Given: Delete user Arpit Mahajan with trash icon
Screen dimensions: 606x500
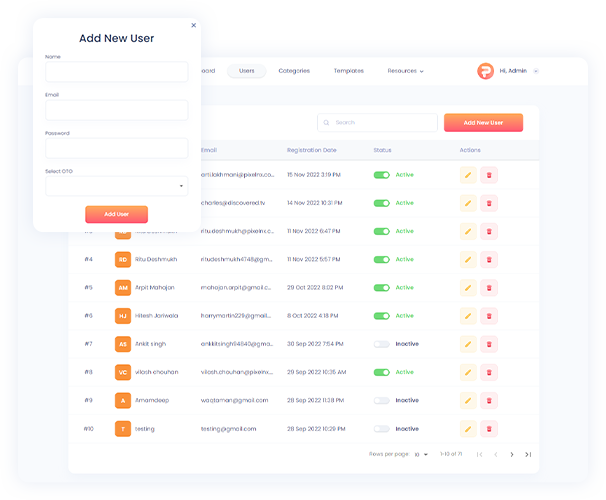Looking at the screenshot, I should 489,287.
